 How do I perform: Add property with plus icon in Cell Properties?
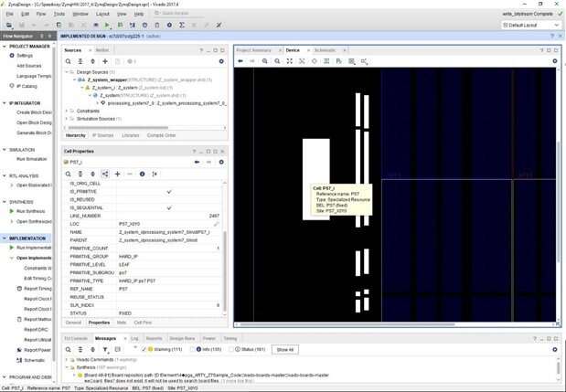pos(117,174)
